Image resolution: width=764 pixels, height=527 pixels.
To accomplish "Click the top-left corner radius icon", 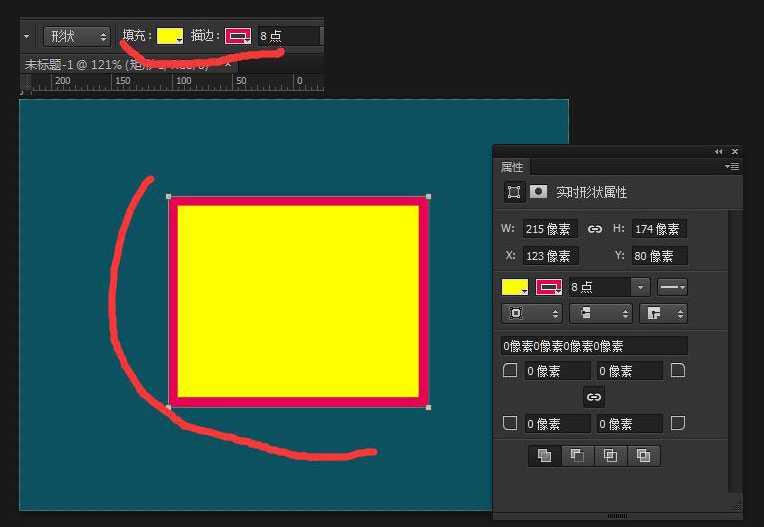I will (x=510, y=371).
